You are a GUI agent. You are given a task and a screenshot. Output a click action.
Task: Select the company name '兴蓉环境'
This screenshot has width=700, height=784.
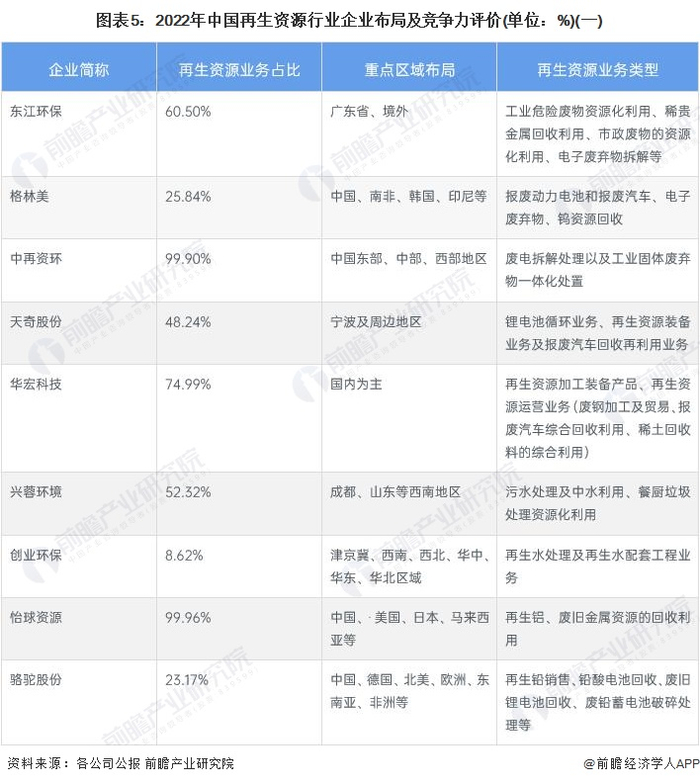tap(36, 492)
